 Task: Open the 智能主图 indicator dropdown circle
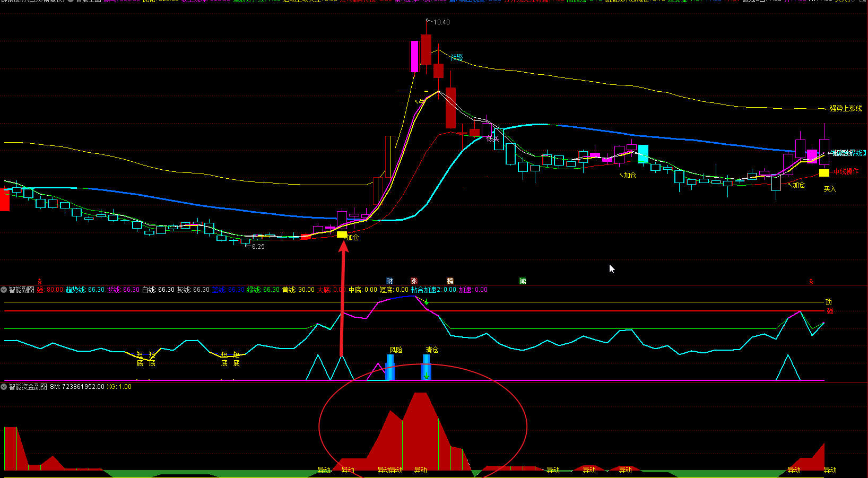(71, 1)
